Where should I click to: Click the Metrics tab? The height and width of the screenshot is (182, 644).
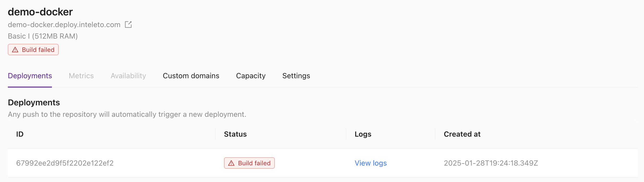pyautogui.click(x=81, y=76)
